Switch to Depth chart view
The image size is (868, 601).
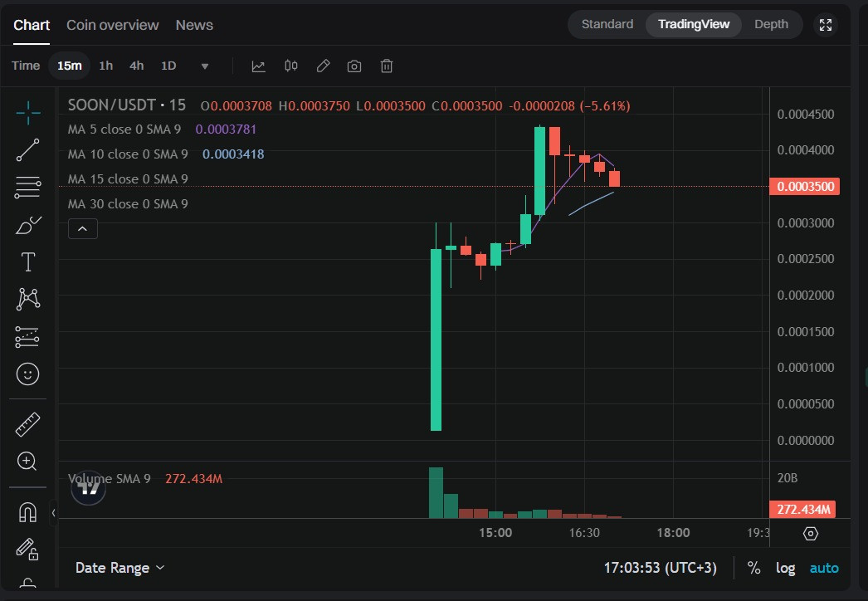coord(771,24)
